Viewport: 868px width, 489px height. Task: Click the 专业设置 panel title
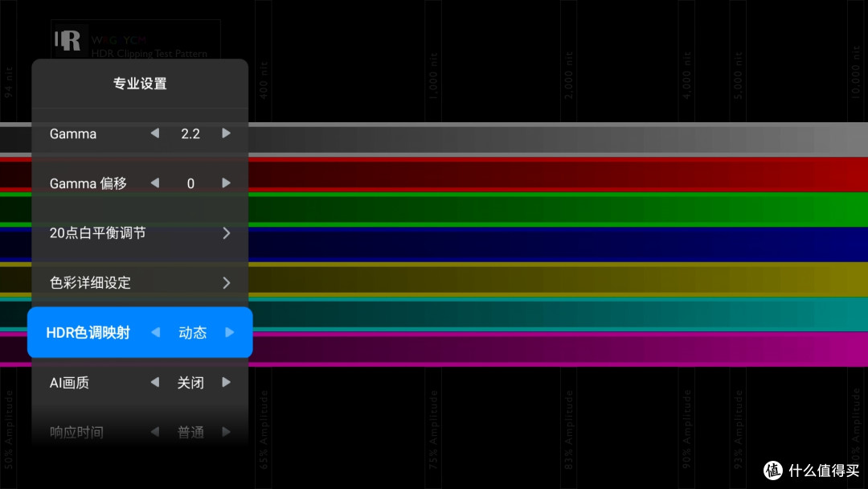pyautogui.click(x=140, y=84)
